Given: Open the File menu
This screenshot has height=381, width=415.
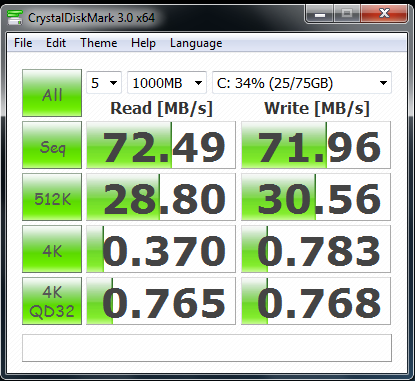Looking at the screenshot, I should [x=23, y=43].
